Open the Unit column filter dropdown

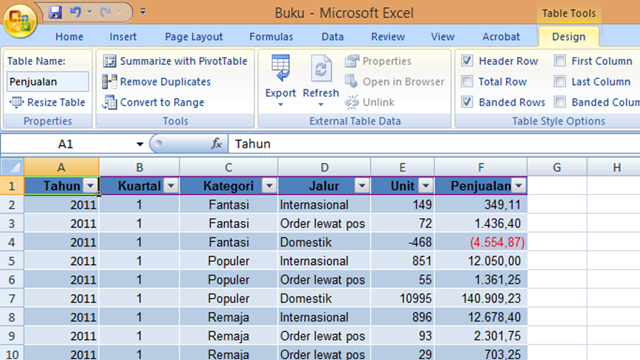426,186
